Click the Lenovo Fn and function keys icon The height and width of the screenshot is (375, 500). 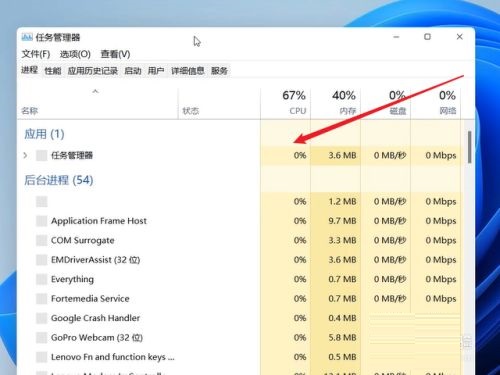click(x=42, y=357)
